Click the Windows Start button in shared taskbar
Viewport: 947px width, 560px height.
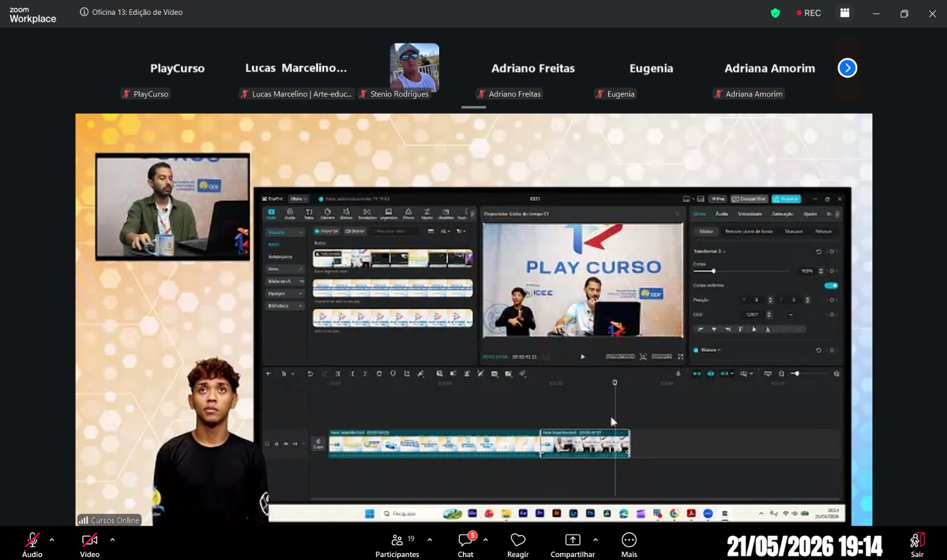[370, 513]
